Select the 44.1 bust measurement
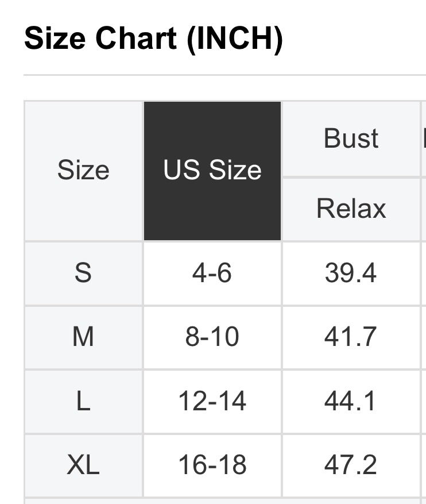The image size is (426, 504). pos(351,401)
